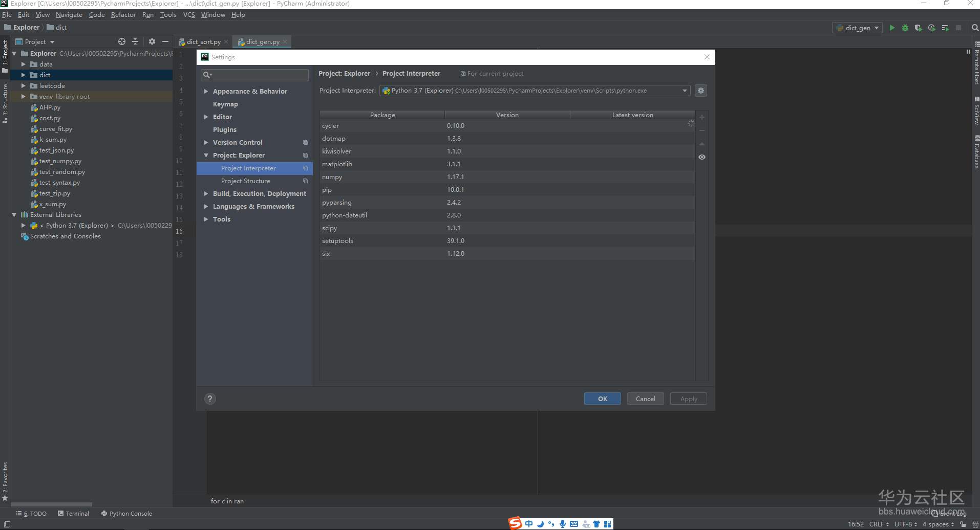Open the Navigate menu
This screenshot has height=530, width=980.
click(x=69, y=15)
